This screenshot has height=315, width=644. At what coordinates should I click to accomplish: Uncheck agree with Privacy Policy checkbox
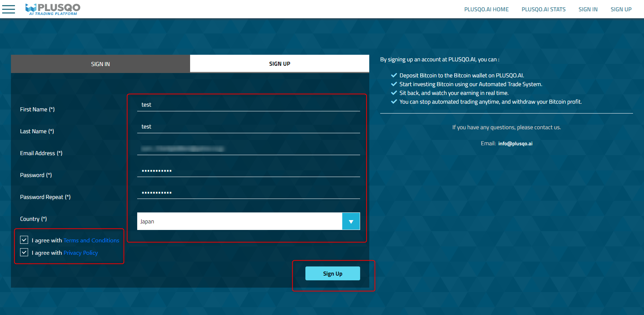24,252
